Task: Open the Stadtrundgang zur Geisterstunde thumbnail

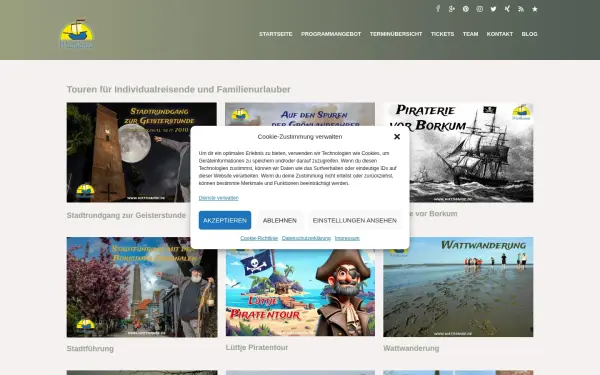Action: [x=128, y=152]
